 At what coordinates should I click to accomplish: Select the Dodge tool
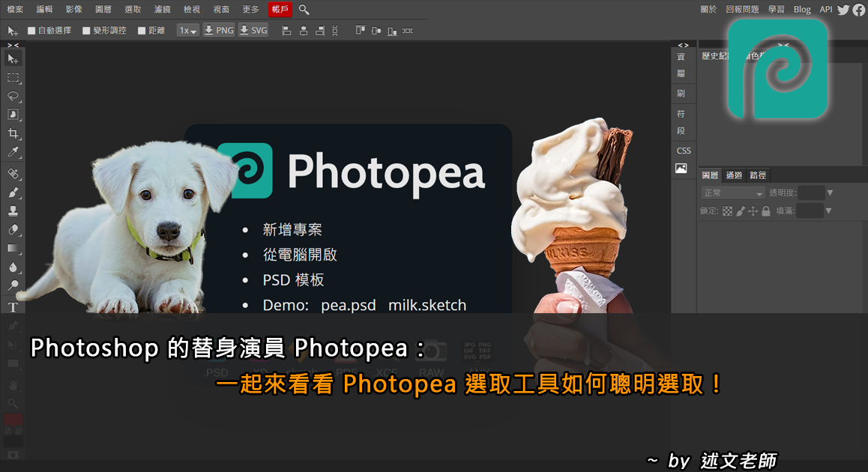[x=13, y=285]
